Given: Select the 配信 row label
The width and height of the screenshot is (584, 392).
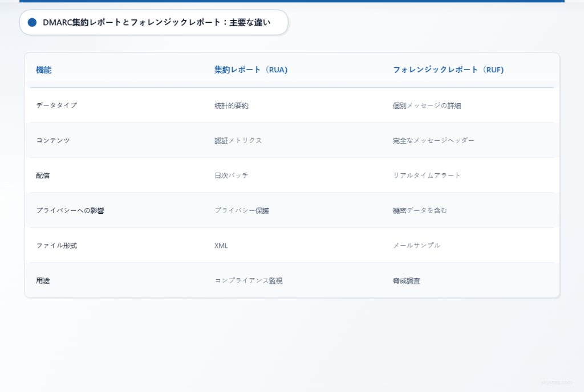Looking at the screenshot, I should pos(43,175).
